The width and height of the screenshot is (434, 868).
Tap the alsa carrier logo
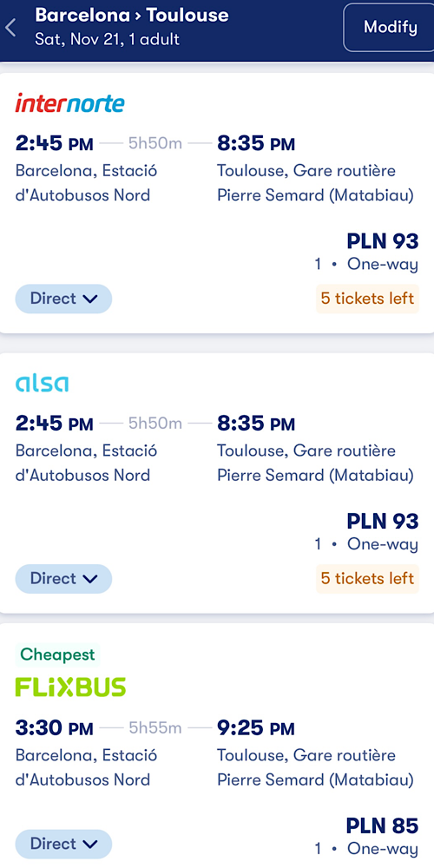(42, 383)
